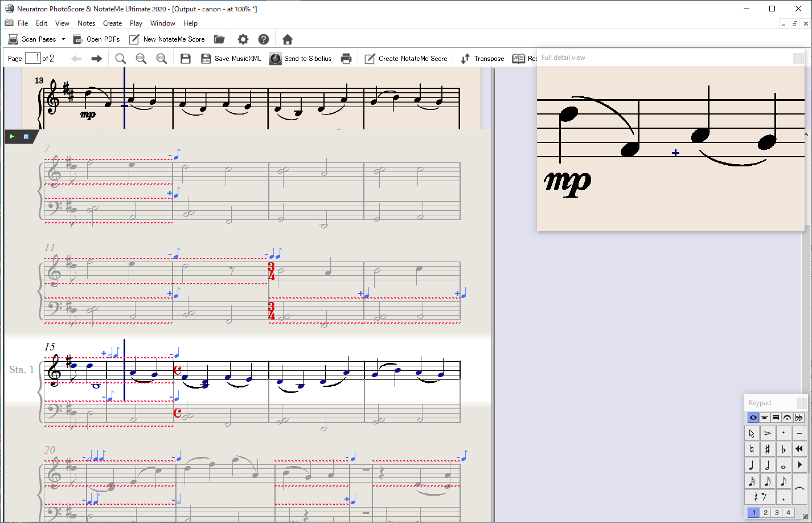Click the printer icon in toolbar
Image resolution: width=812 pixels, height=523 pixels.
(346, 59)
